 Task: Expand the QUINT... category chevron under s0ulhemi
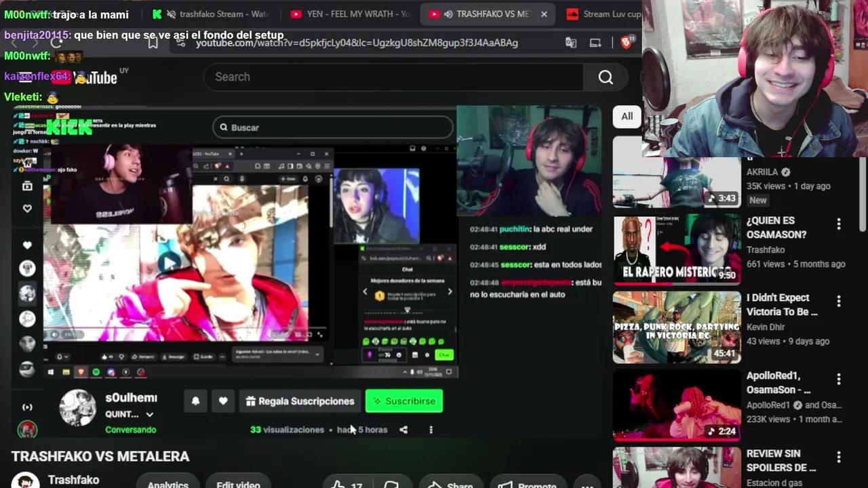pos(149,414)
